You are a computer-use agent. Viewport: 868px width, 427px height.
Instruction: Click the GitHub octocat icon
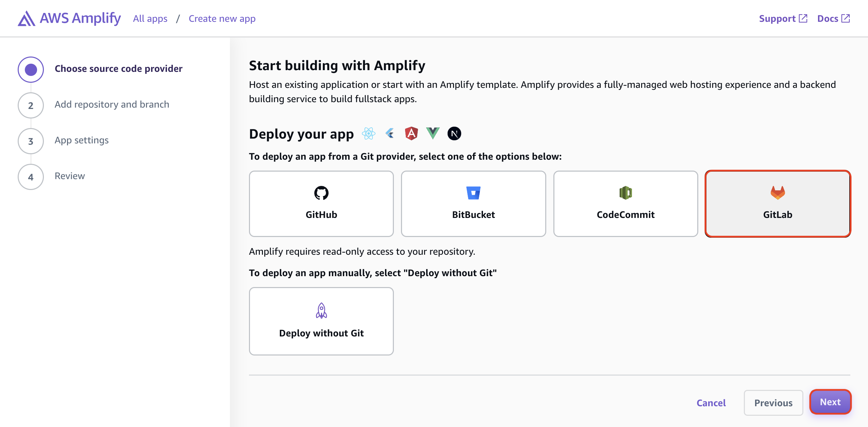click(x=321, y=192)
